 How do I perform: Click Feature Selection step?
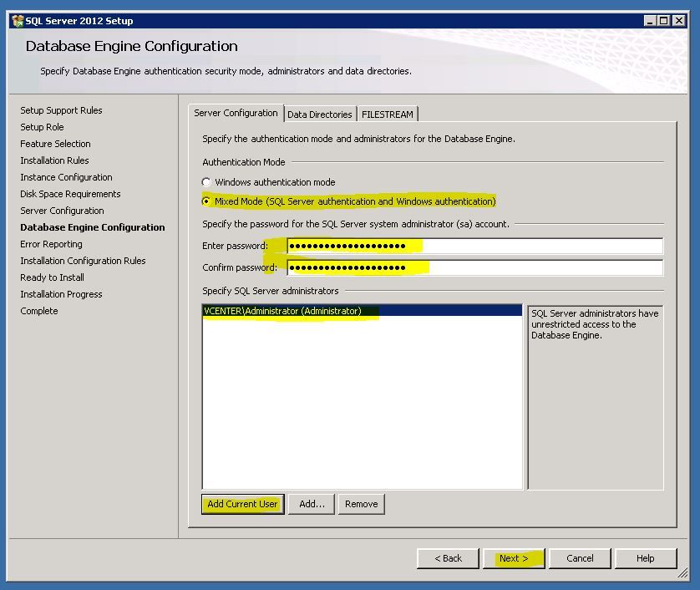click(x=55, y=144)
